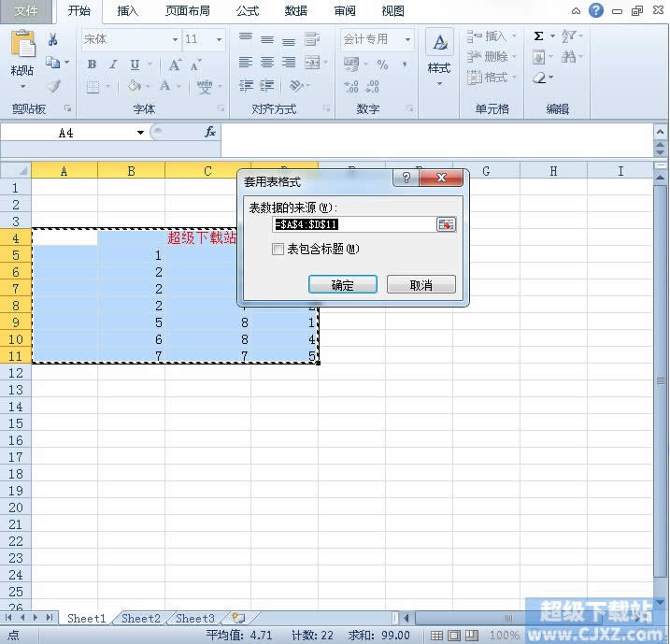
Task: Align text to the bottom
Action: (x=289, y=40)
